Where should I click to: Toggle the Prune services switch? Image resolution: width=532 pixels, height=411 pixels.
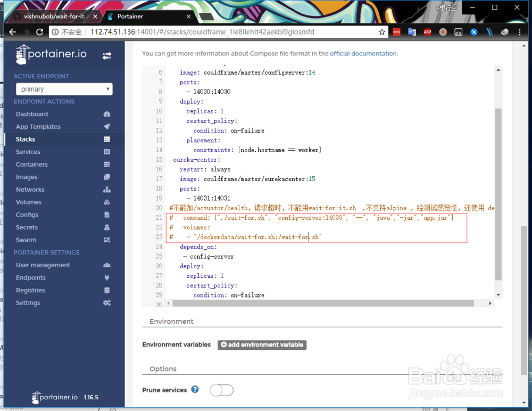[221, 390]
